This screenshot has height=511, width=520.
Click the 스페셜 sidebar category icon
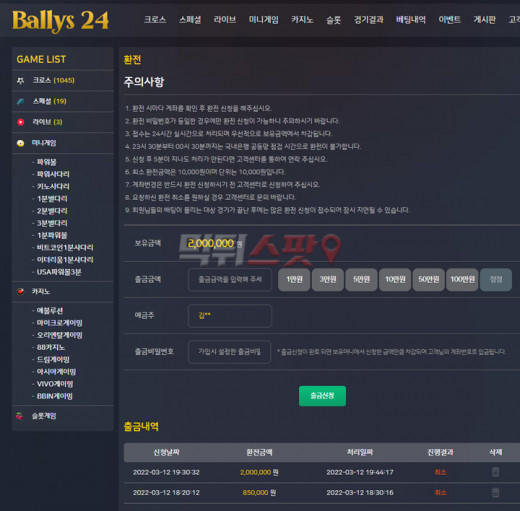pyautogui.click(x=20, y=101)
